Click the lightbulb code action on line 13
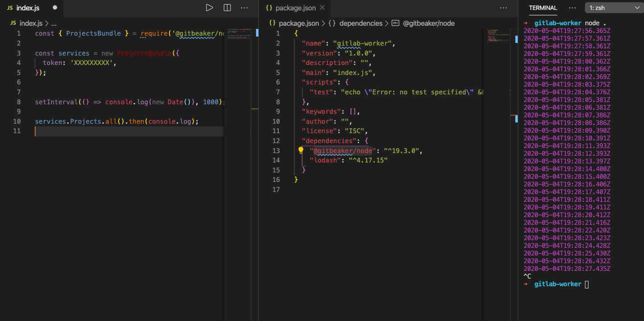Viewport: 644px width, 321px height. [300, 149]
